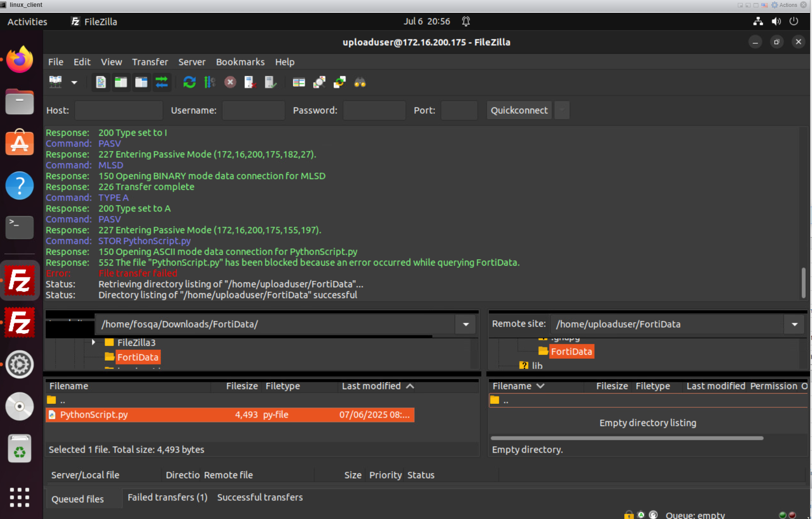Screen dimensions: 812x519
Task: Open the directory listing filters dialog
Action: click(299, 82)
